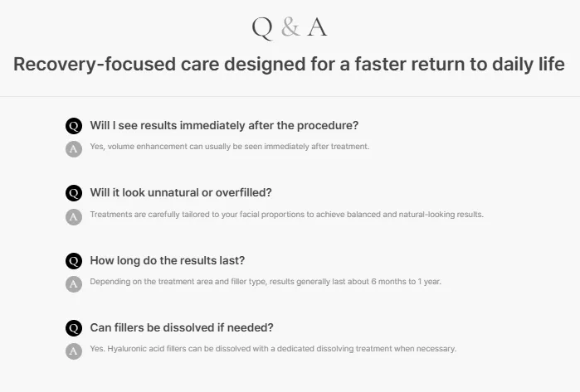Click the answer about balanced natural-looking results
Viewport: 580px width, 392px height.
click(x=286, y=215)
